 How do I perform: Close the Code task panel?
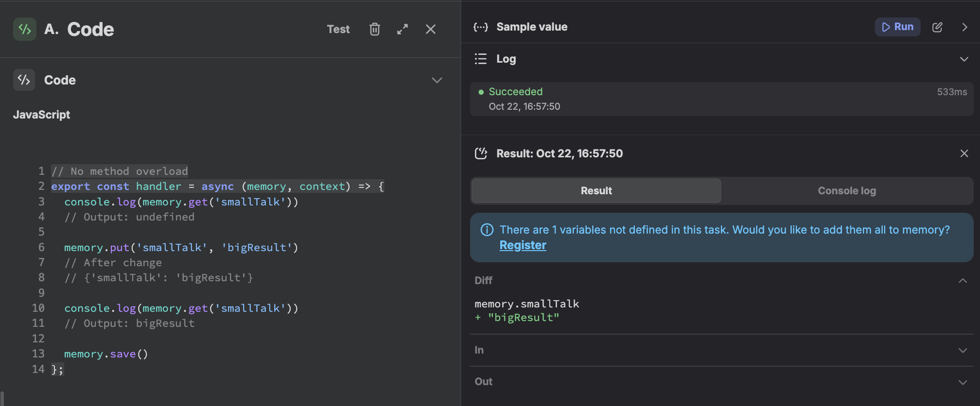pos(431,29)
